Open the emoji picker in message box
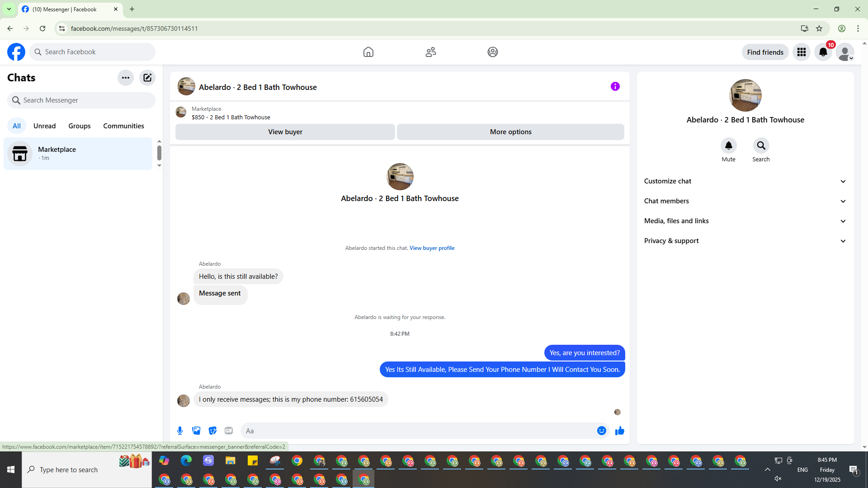This screenshot has height=488, width=868. (601, 431)
